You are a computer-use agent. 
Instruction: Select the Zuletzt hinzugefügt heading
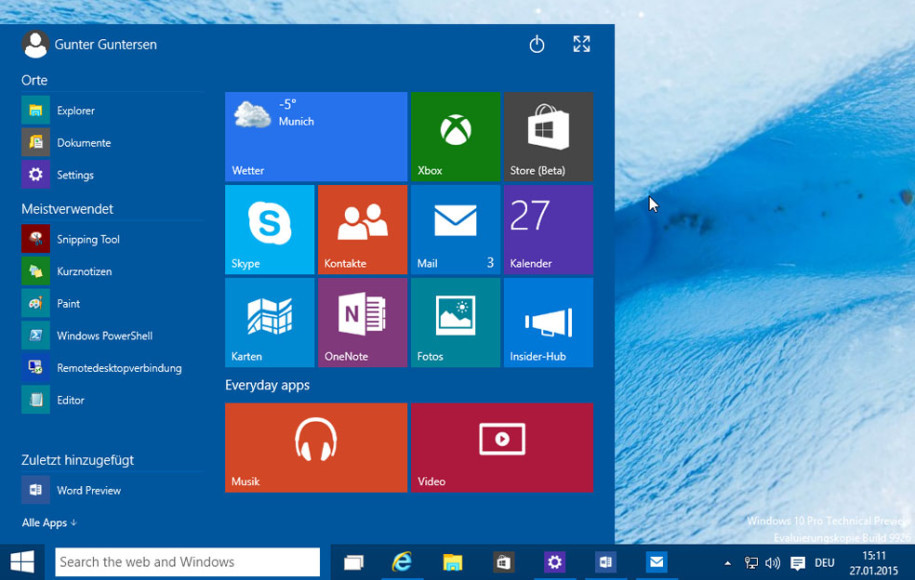(78, 460)
